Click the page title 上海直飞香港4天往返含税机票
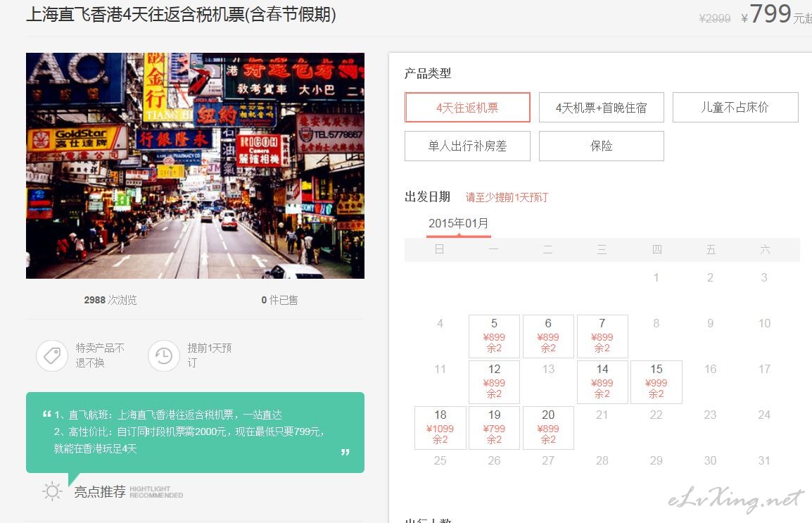Viewport: 812px width, 523px height. 181,14
